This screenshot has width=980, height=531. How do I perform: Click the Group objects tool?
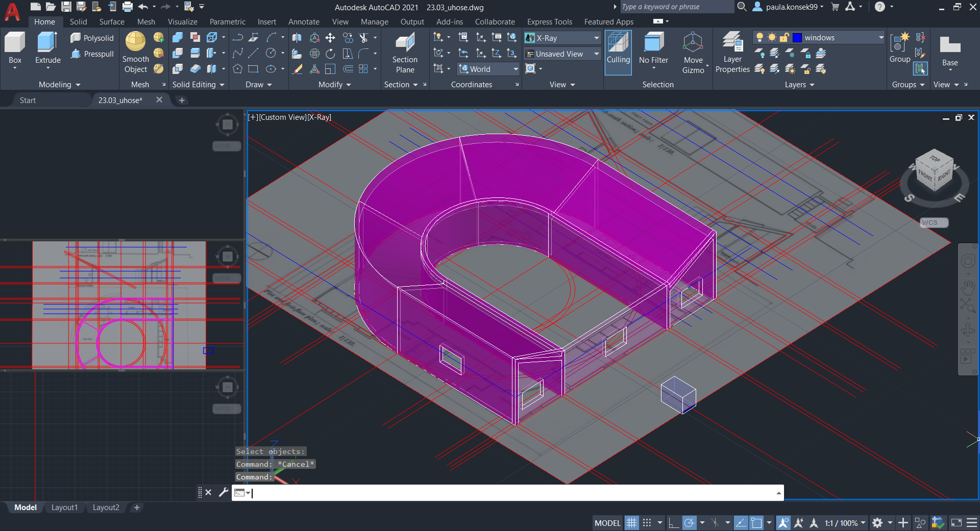coord(899,49)
